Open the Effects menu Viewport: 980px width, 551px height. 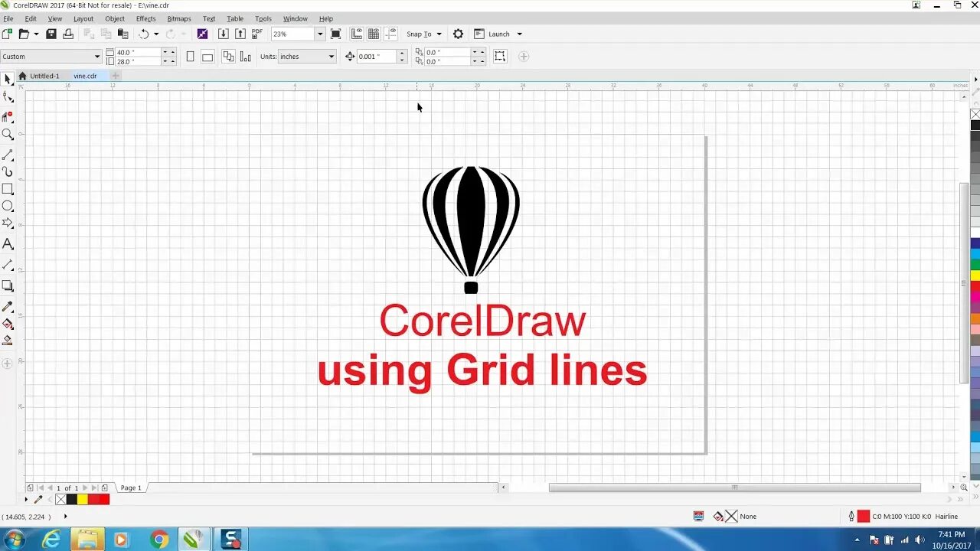point(145,18)
